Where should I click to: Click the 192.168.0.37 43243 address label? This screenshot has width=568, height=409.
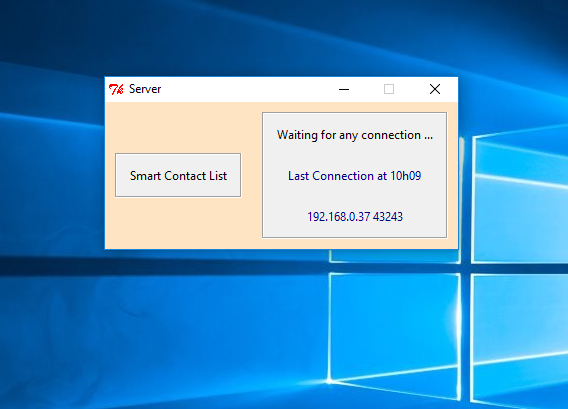[x=355, y=217]
